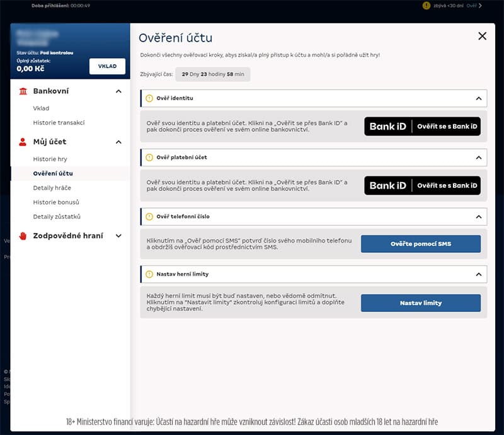
Task: Click the warning icon beside Ověř identitu
Action: pos(149,98)
